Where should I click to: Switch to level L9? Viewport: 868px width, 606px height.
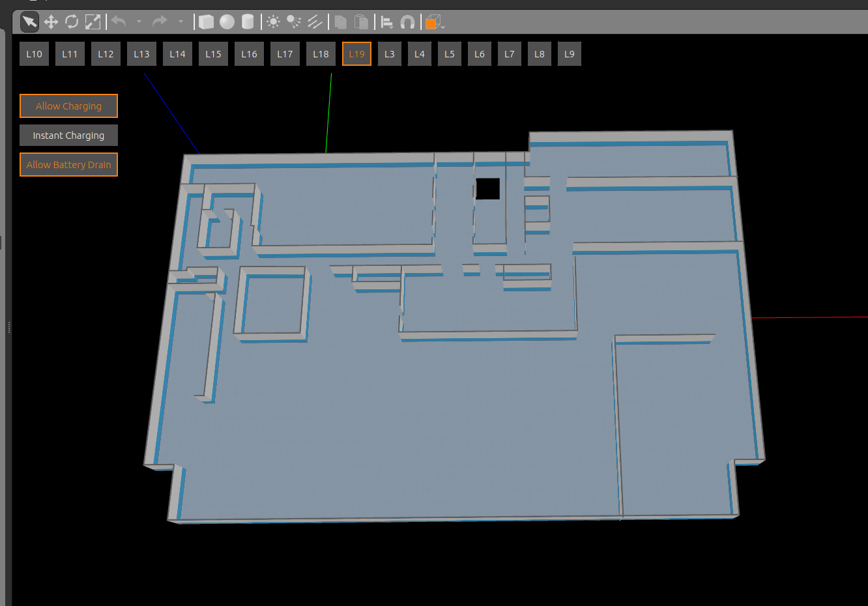point(570,54)
